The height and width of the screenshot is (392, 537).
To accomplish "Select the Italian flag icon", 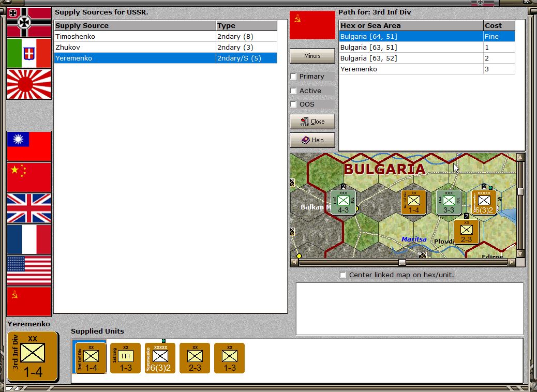I will (29, 53).
